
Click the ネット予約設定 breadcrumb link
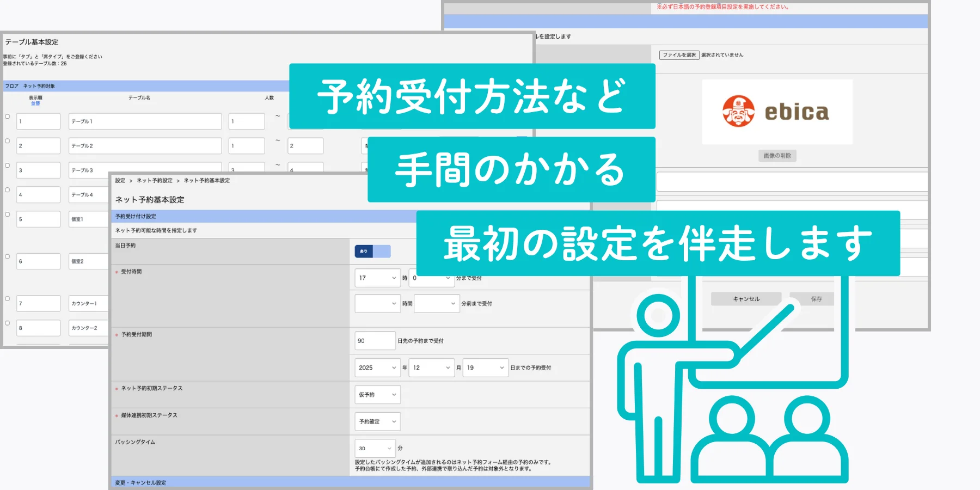coord(155,181)
